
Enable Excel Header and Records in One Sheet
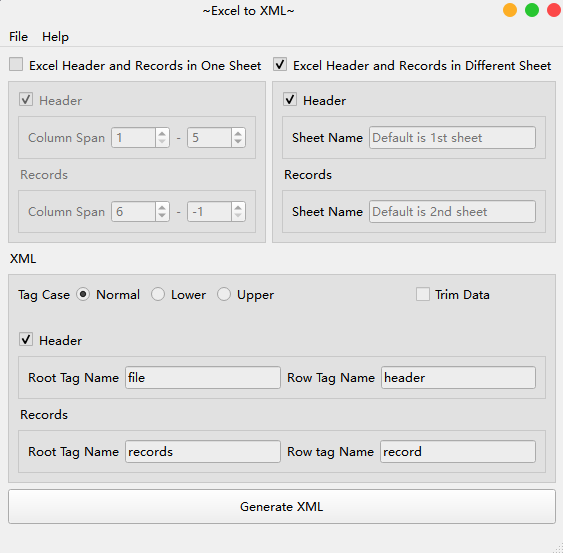(16, 65)
